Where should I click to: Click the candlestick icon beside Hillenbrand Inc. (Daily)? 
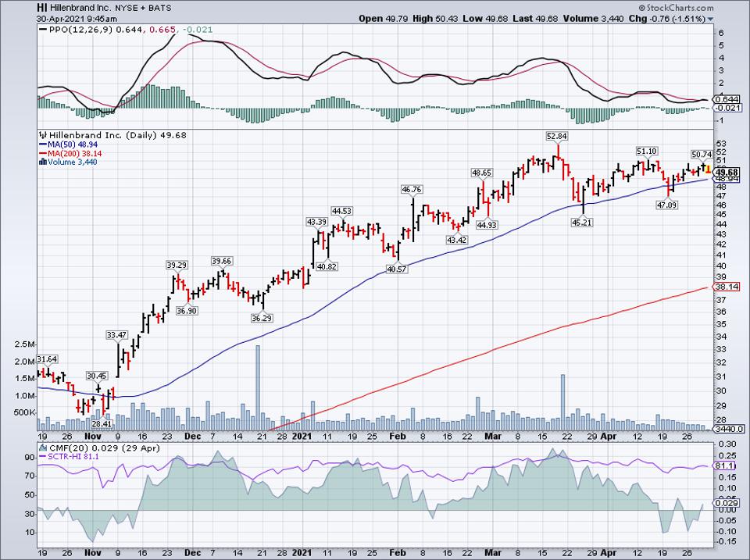coord(44,134)
